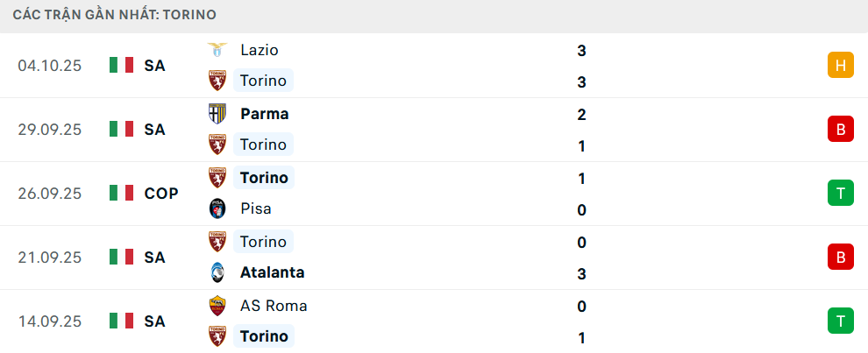Click the 21.09.25 match date
The image size is (868, 353).
tap(49, 257)
